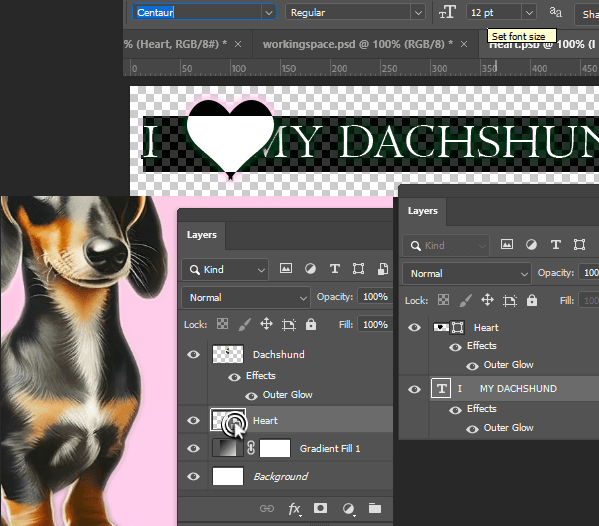The height and width of the screenshot is (526, 599).
Task: Select the Background layer name
Action: [280, 477]
